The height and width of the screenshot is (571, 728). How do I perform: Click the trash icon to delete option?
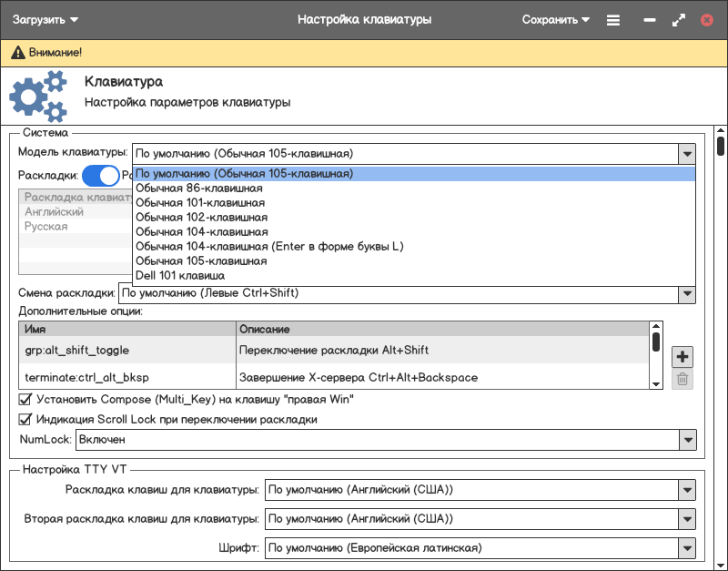[682, 380]
